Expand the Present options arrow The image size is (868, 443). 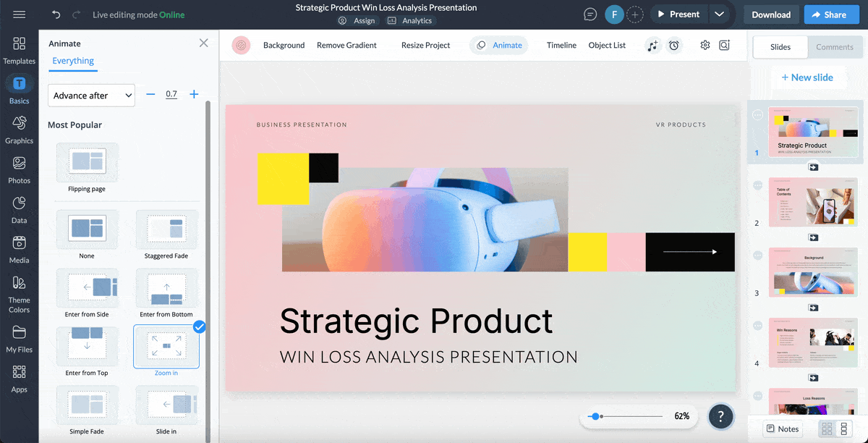718,14
